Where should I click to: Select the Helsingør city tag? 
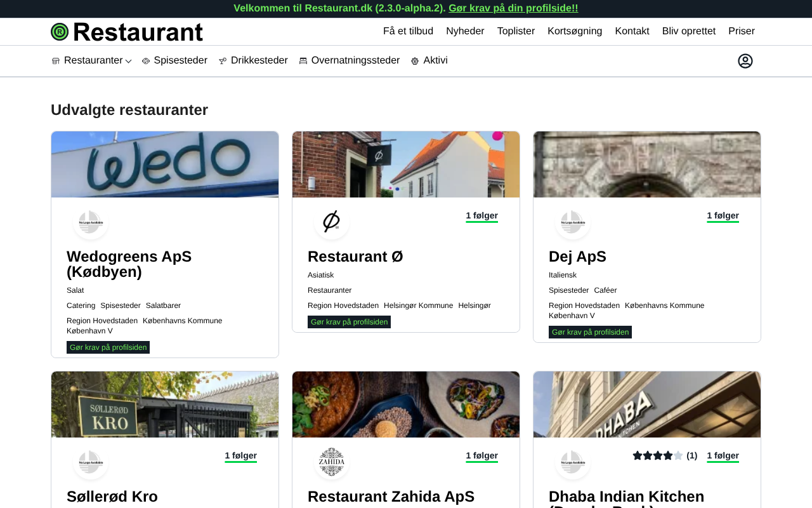[475, 305]
